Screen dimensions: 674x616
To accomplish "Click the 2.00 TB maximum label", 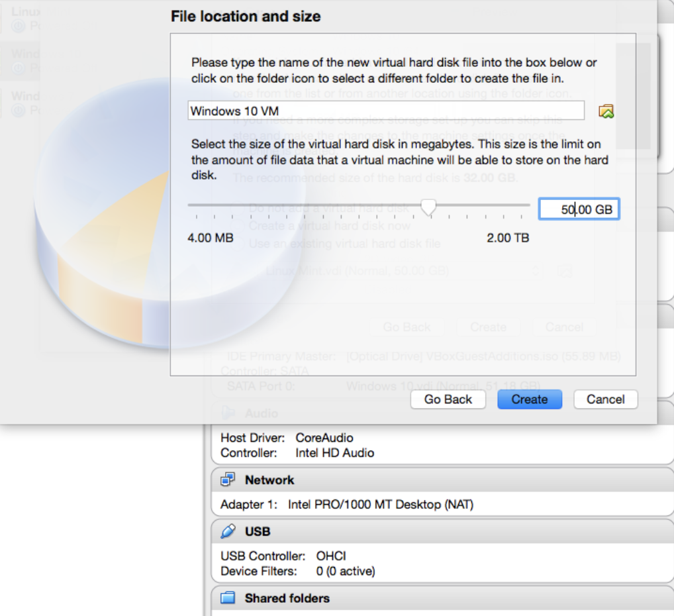I will tap(508, 238).
